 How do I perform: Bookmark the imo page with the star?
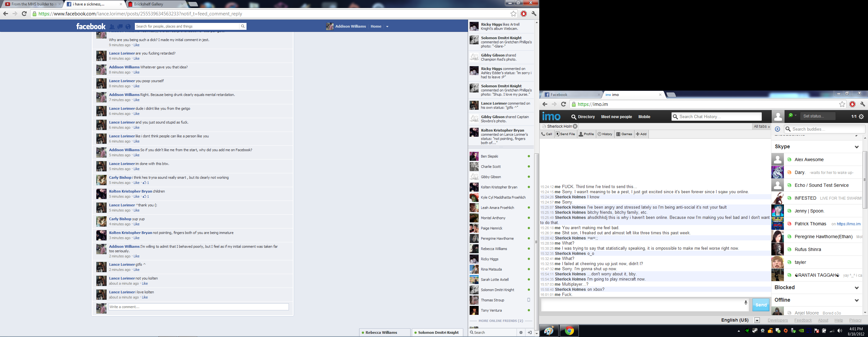pos(842,104)
